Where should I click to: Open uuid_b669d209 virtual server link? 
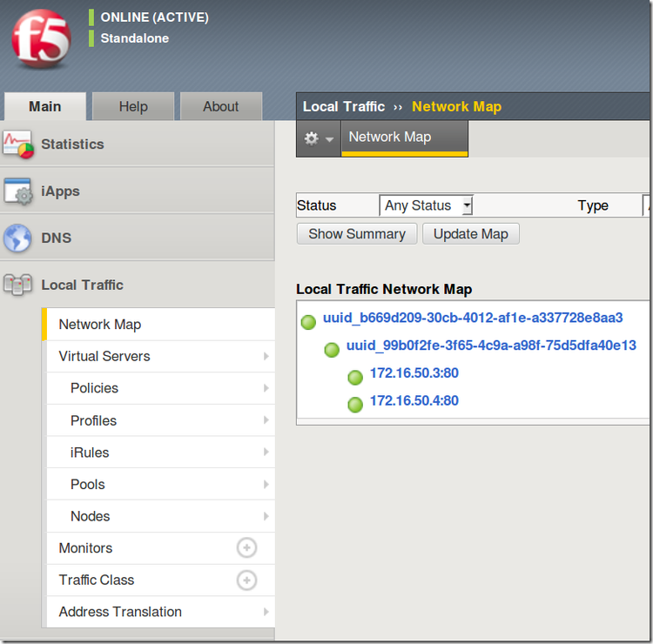click(x=473, y=318)
